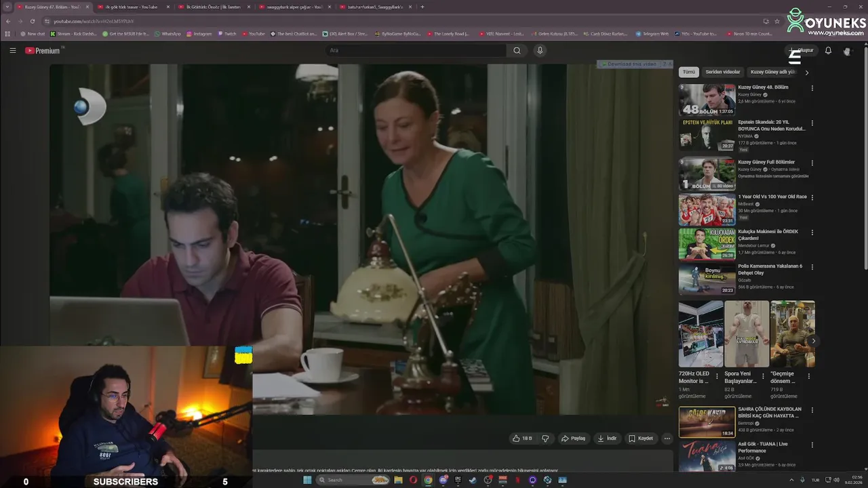This screenshot has width=868, height=488.
Task: Open the Instagram bookmark
Action: [x=199, y=33]
